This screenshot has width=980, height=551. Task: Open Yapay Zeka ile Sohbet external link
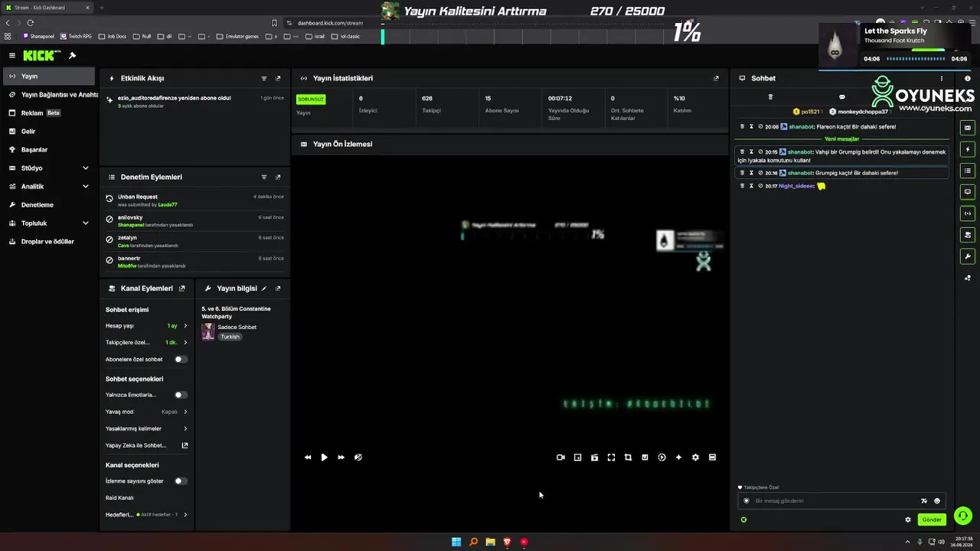click(185, 445)
